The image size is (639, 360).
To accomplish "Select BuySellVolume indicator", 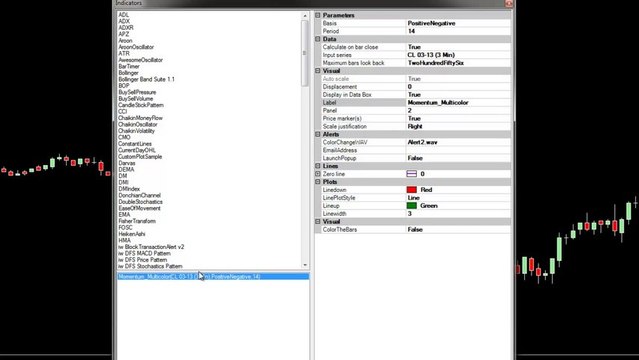I will point(136,99).
